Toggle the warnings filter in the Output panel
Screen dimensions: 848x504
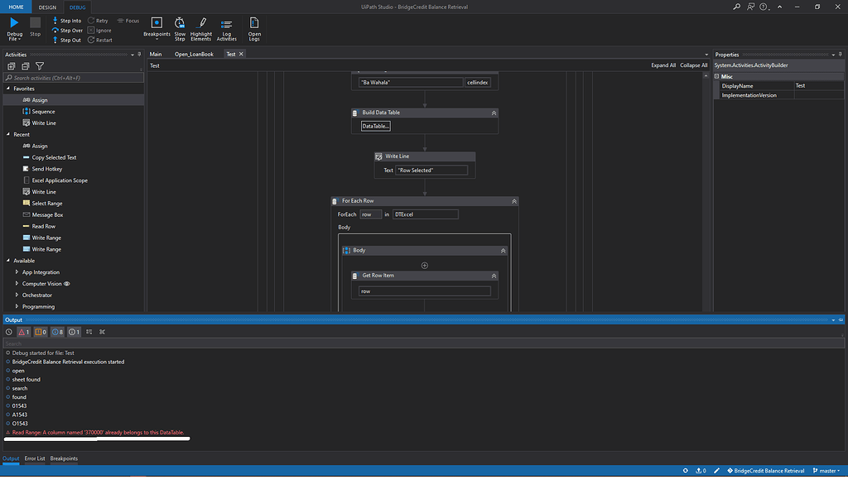[41, 331]
